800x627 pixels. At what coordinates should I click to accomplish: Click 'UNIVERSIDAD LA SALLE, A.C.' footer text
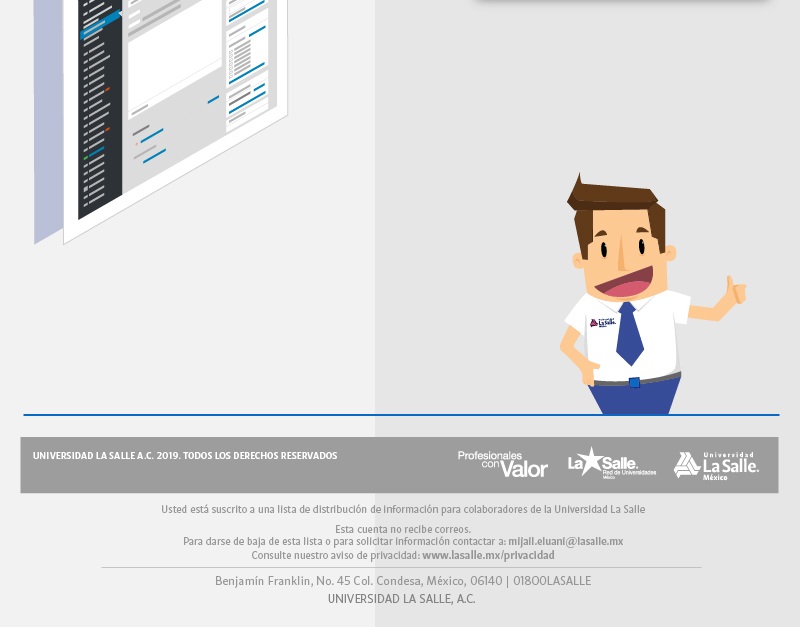(x=401, y=599)
